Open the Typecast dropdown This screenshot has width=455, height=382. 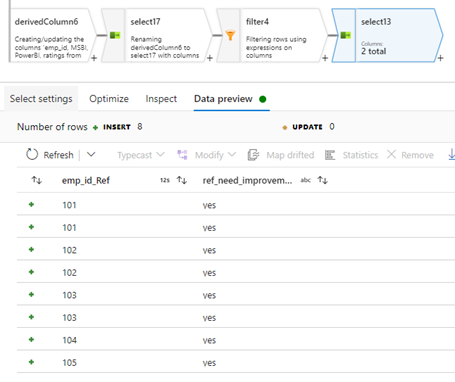[x=141, y=155]
